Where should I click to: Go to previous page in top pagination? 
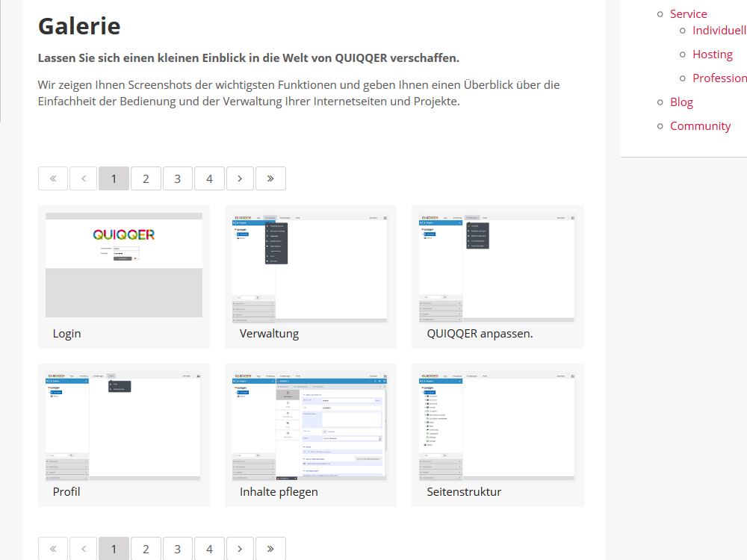pyautogui.click(x=84, y=178)
